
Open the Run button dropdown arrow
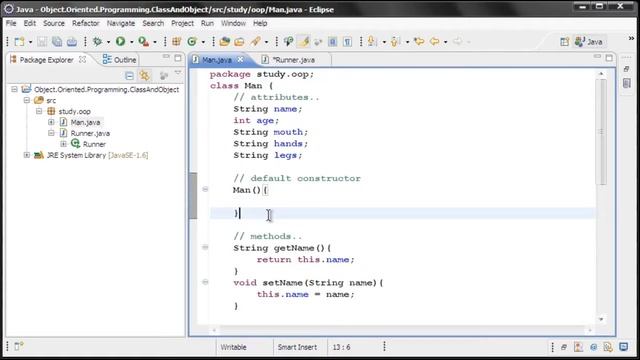point(131,42)
